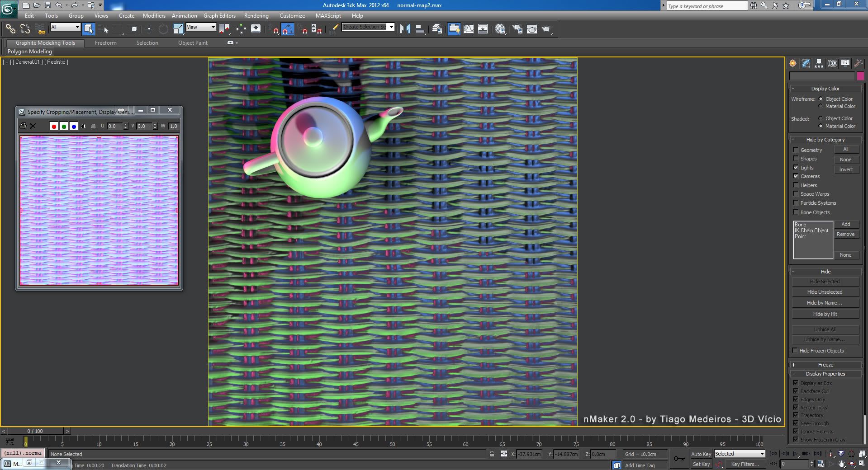This screenshot has height=470, width=868.
Task: Open the Motion panel tab icon
Action: (832, 63)
